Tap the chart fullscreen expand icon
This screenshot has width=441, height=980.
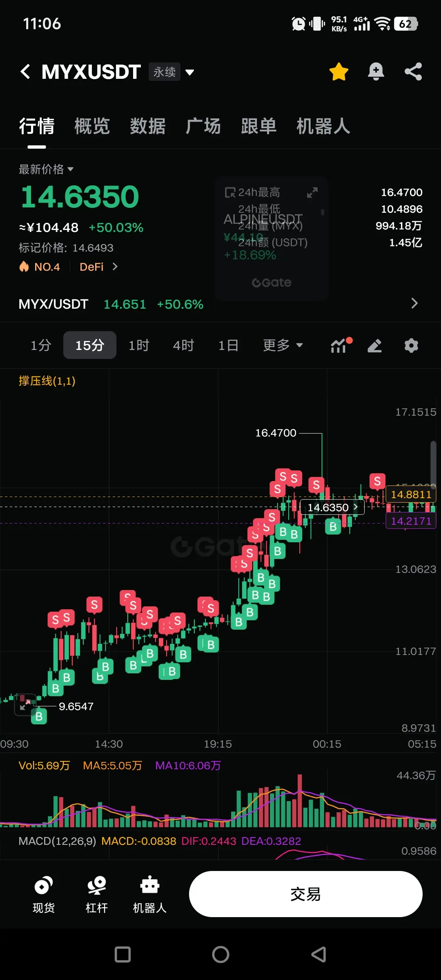[25, 704]
